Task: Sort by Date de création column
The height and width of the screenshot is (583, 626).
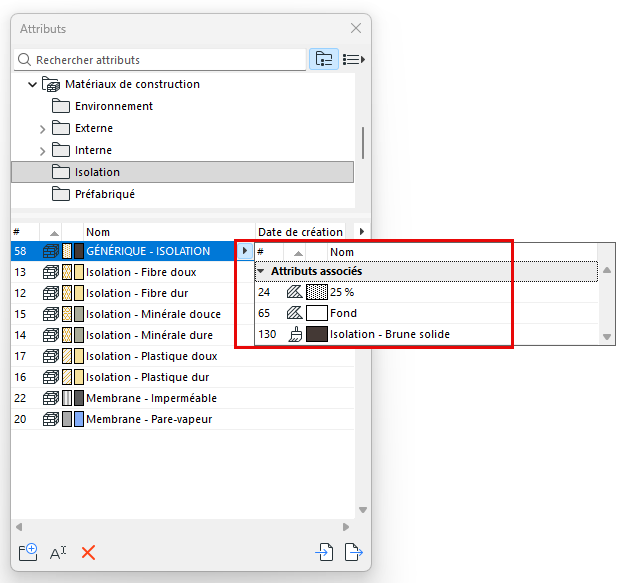Action: pos(300,232)
